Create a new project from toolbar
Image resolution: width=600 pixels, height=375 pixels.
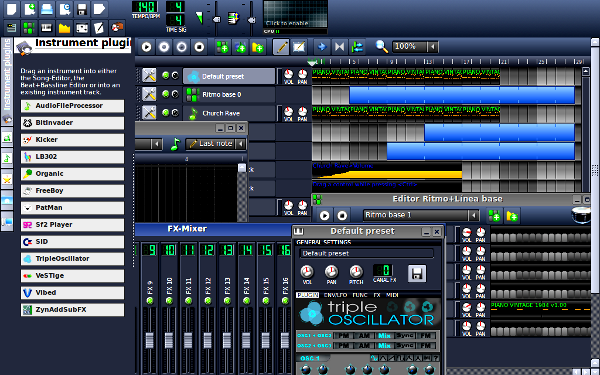(x=11, y=8)
